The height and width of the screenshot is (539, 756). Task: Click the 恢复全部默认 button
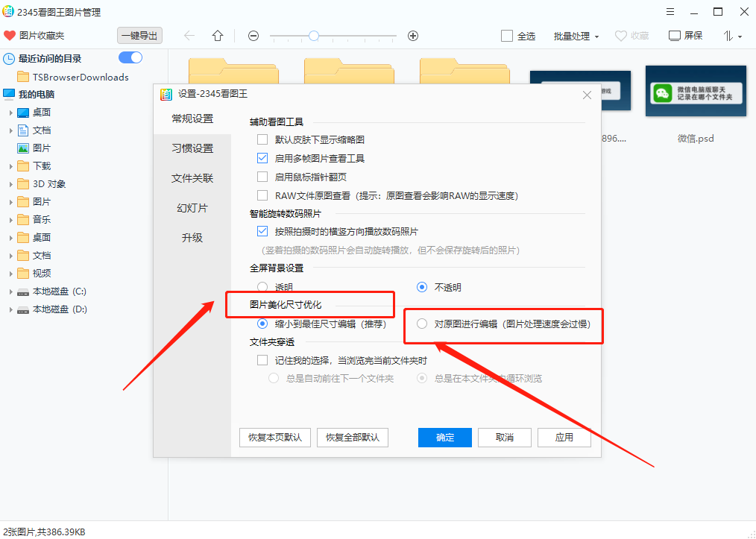pyautogui.click(x=352, y=438)
